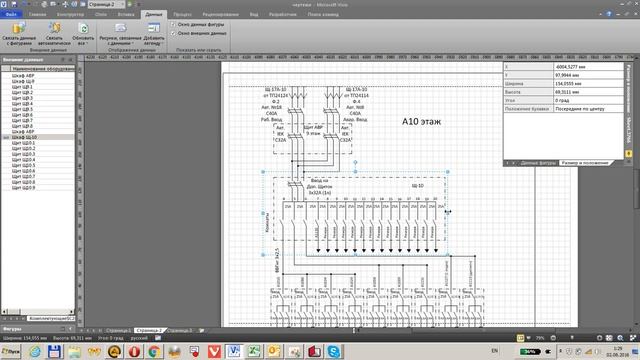
Task: Click 'Связать данные с фигурами' ribbon icon
Action: coord(19,34)
